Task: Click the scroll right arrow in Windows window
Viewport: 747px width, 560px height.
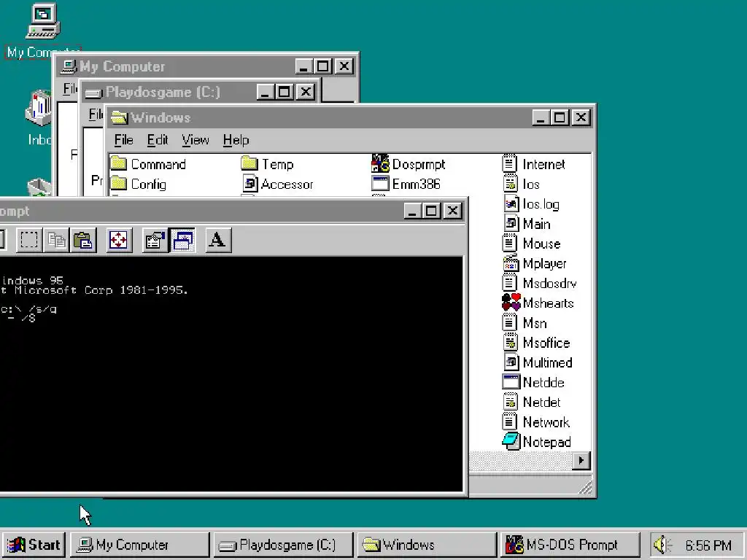Action: click(x=581, y=461)
